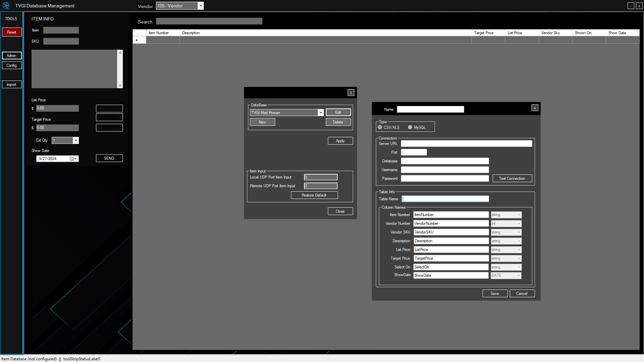Click the Import button in sidebar
Image resolution: width=644 pixels, height=362 pixels.
(11, 84)
